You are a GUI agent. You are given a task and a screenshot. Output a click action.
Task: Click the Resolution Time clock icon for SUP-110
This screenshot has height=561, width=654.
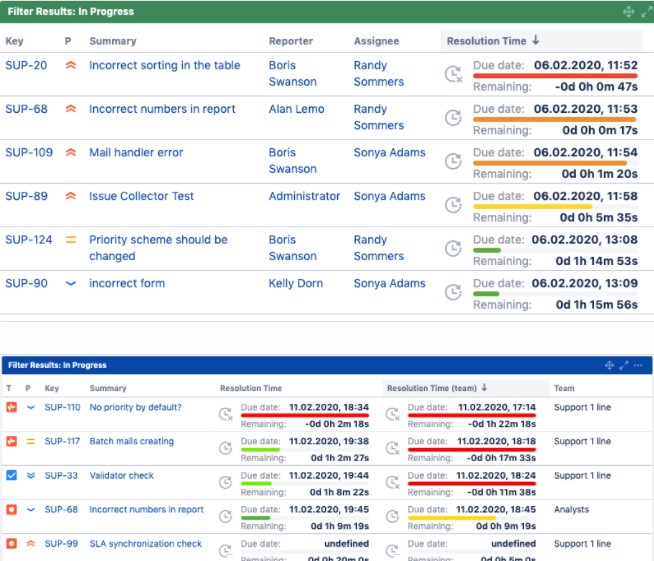(226, 414)
